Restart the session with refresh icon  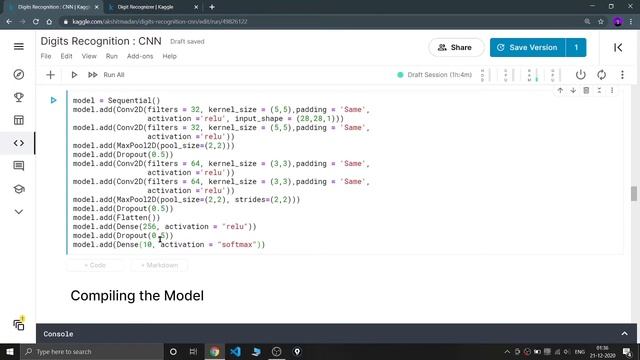pyautogui.click(x=601, y=75)
